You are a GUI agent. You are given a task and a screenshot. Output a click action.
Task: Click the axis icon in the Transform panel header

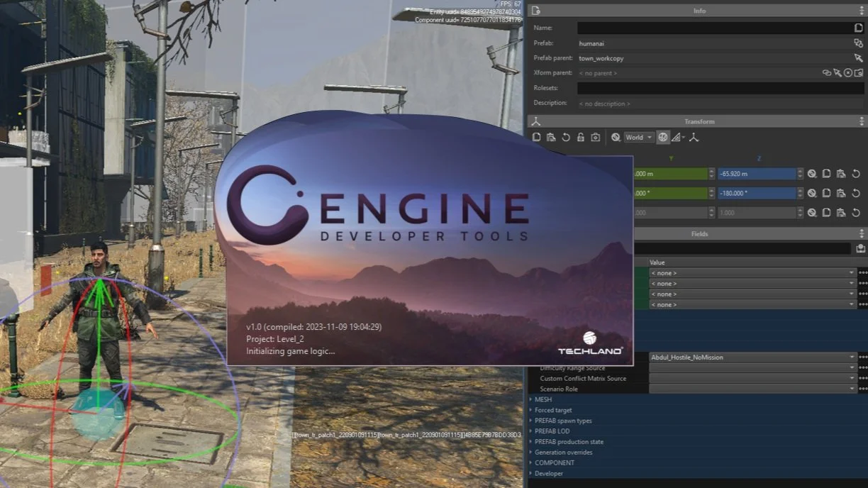click(536, 121)
